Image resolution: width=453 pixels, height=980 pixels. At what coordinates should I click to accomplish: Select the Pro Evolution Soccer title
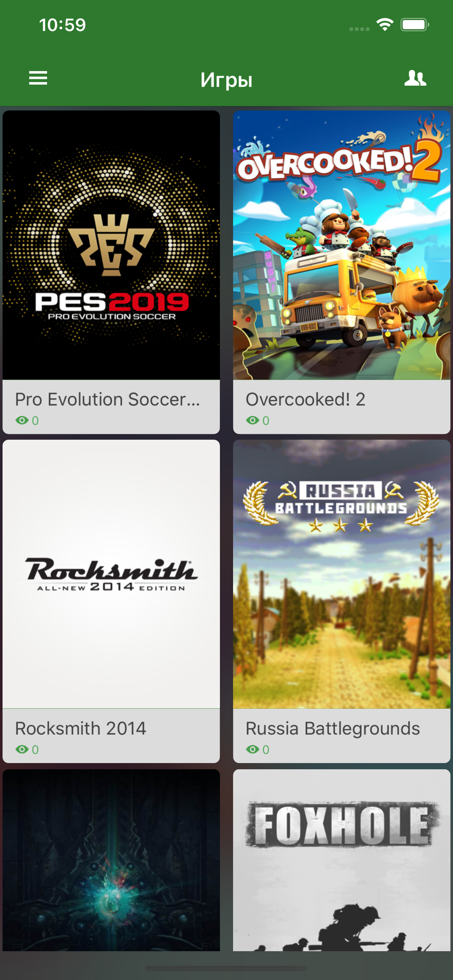point(107,400)
